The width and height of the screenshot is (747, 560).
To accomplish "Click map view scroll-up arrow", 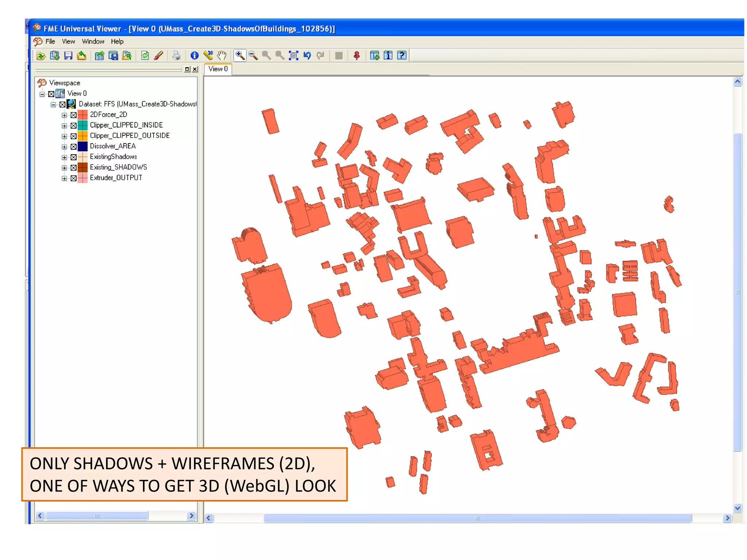I will 738,82.
